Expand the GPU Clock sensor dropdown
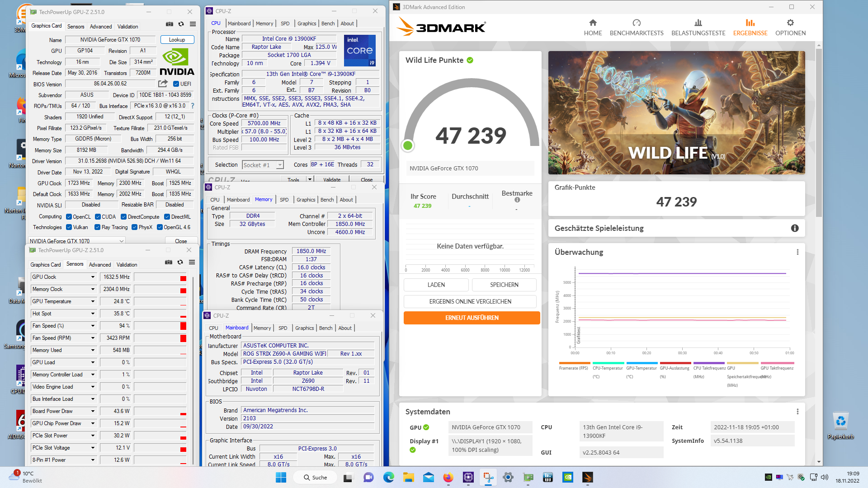 [x=93, y=277]
